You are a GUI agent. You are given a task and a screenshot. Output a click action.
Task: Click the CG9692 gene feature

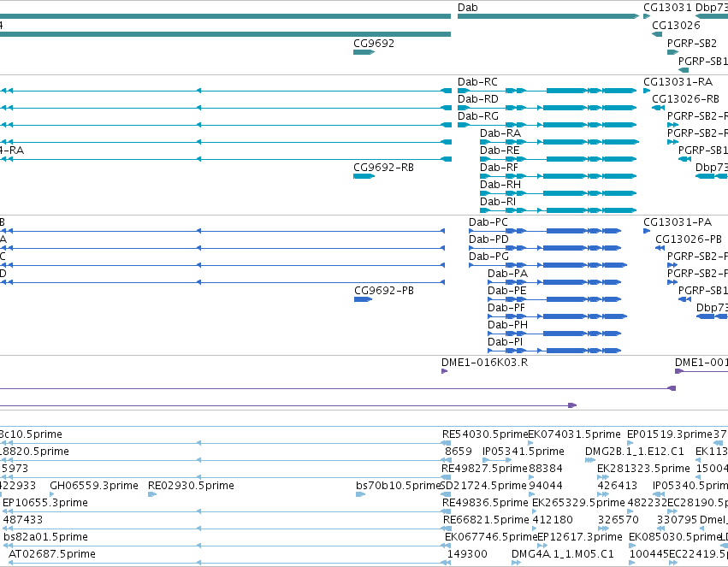pos(364,52)
